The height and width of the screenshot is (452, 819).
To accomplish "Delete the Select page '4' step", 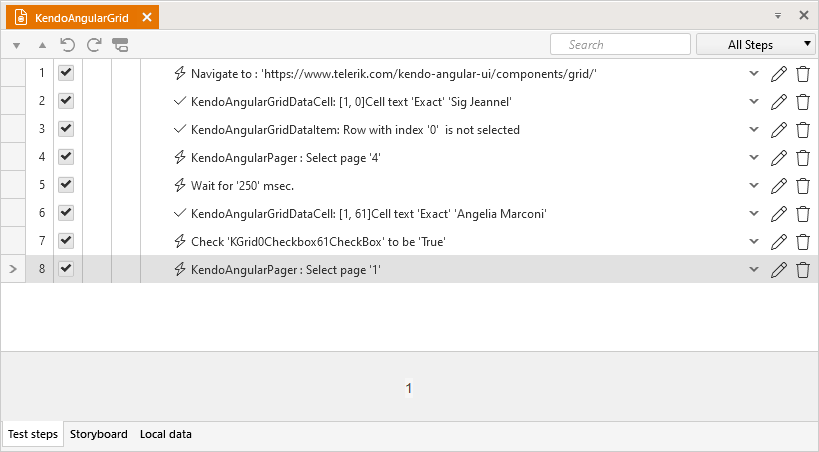I will (x=803, y=157).
